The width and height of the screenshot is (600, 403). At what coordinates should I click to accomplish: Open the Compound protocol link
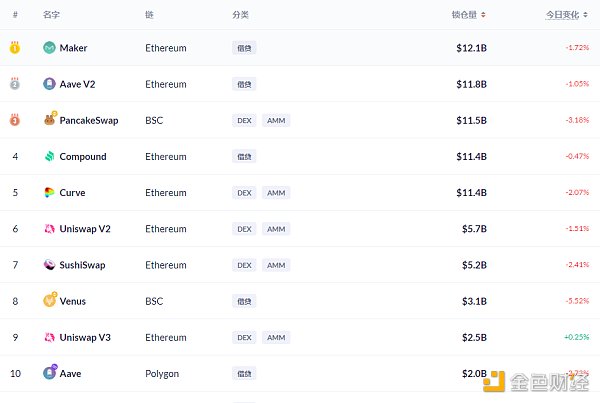pos(83,157)
